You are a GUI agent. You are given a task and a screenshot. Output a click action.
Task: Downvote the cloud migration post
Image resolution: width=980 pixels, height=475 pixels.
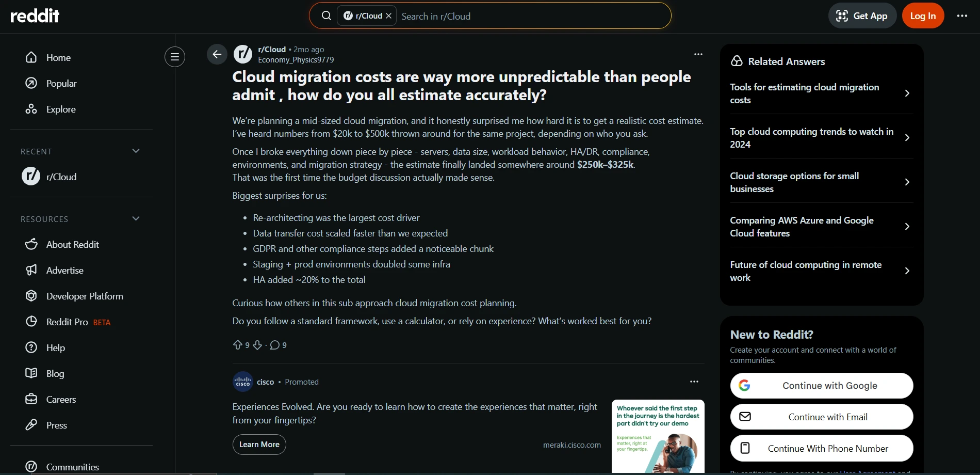point(257,345)
